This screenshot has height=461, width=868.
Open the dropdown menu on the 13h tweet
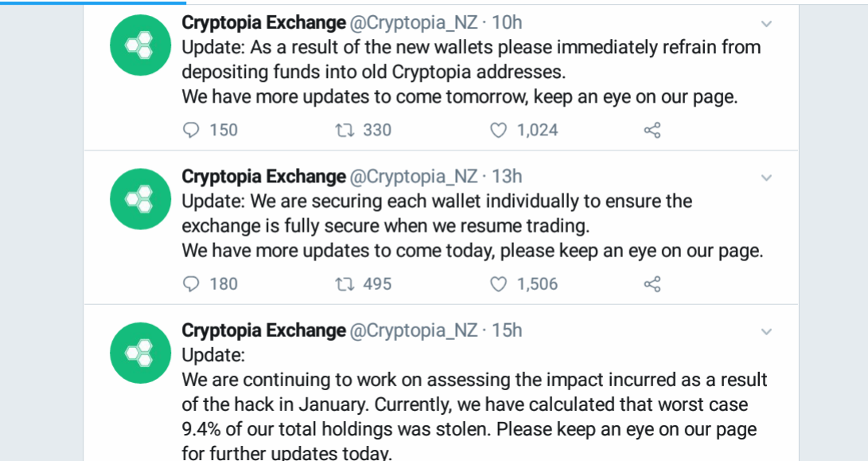[766, 177]
